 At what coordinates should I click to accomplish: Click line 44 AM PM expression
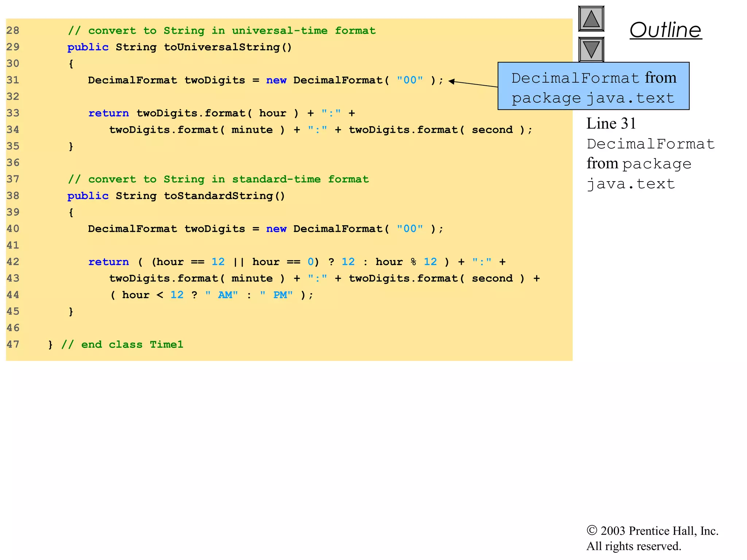212,295
